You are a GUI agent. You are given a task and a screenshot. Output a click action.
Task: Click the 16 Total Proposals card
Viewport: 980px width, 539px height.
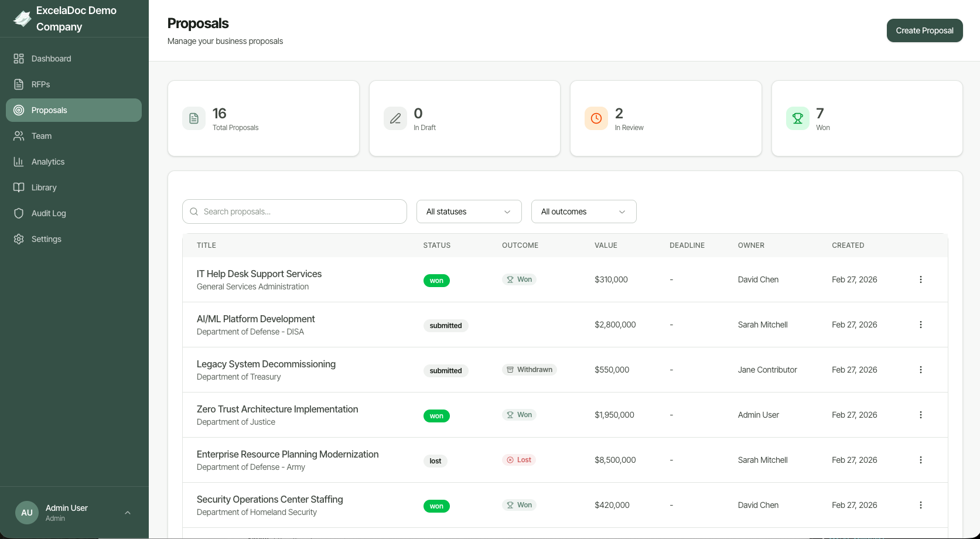(x=264, y=118)
